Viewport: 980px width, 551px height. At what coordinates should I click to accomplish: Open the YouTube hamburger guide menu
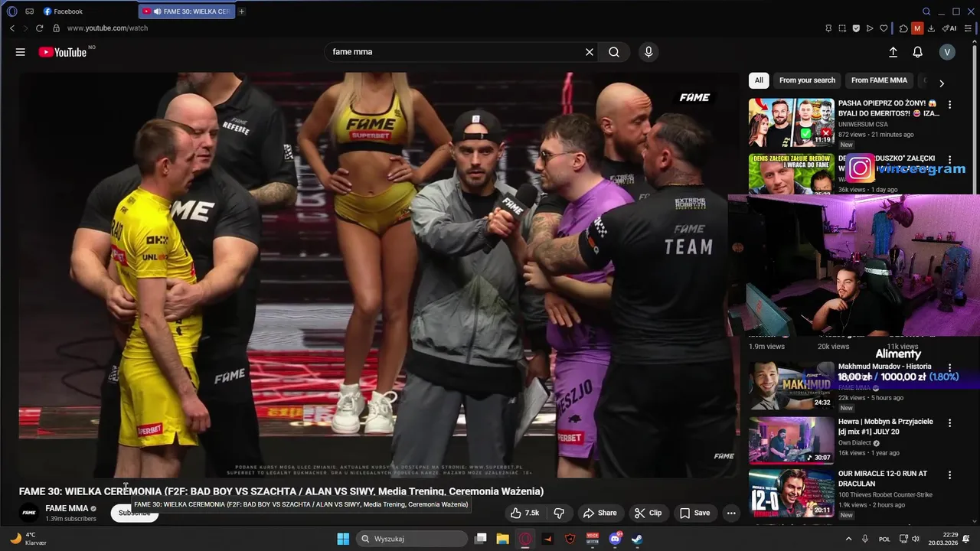21,52
